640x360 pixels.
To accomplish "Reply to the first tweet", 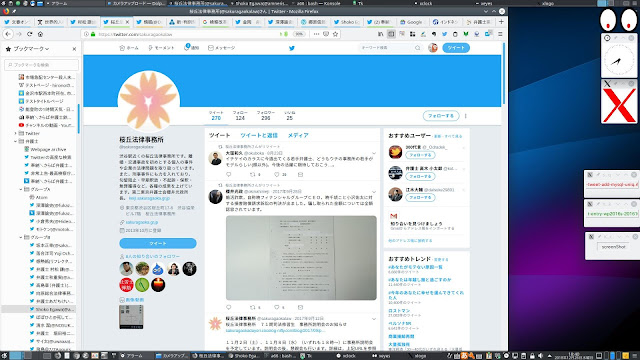I will click(229, 175).
